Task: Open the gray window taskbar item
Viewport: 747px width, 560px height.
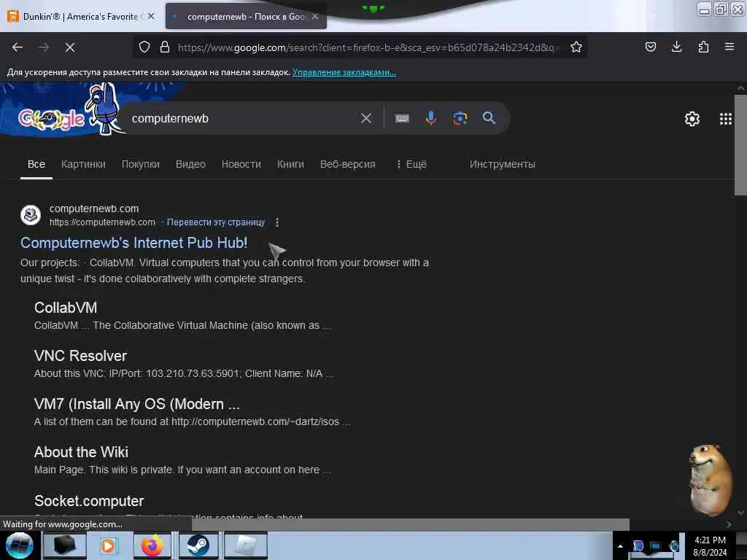Action: (x=245, y=545)
